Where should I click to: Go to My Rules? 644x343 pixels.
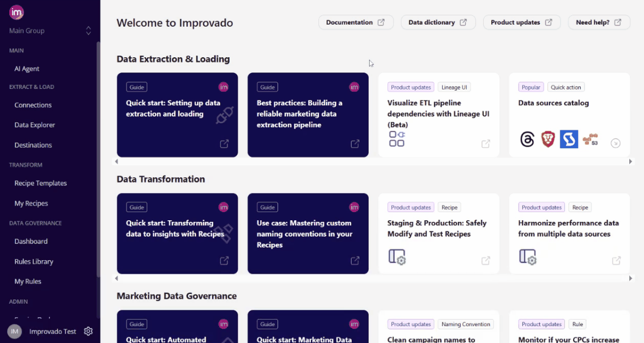point(27,281)
